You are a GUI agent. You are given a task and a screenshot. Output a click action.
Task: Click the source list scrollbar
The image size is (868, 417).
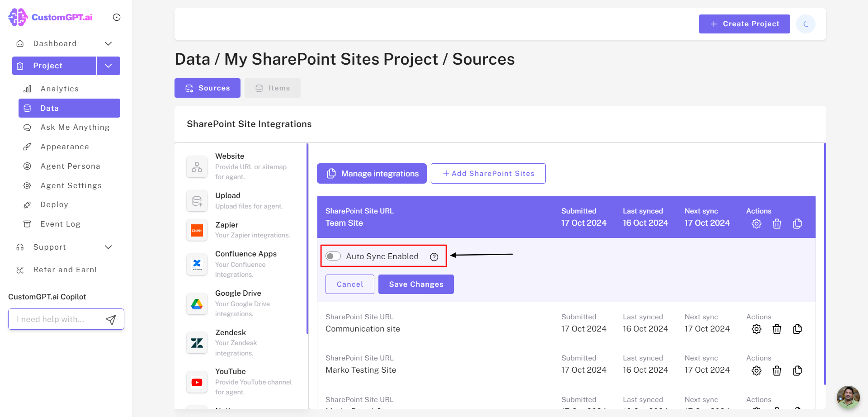click(307, 238)
